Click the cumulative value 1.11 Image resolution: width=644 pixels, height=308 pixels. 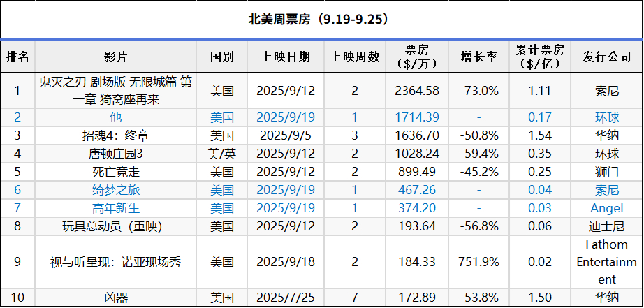click(540, 91)
